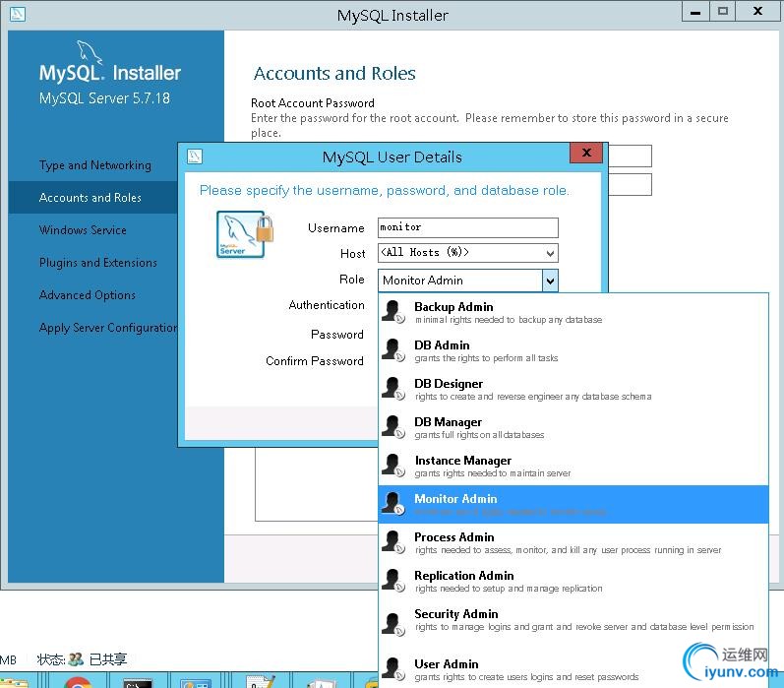Click the Instance Manager role user icon
Viewport: 784px width, 688px height.
393,466
